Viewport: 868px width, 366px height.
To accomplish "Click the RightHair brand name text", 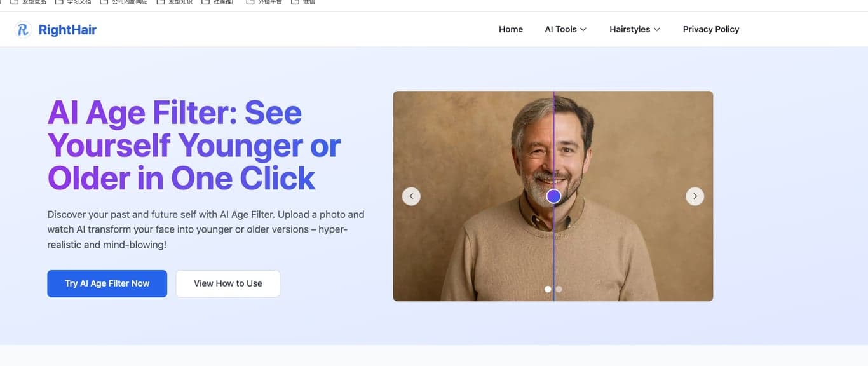I will click(x=67, y=29).
